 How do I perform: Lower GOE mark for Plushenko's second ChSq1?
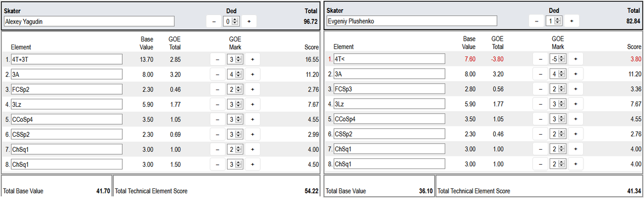point(540,164)
